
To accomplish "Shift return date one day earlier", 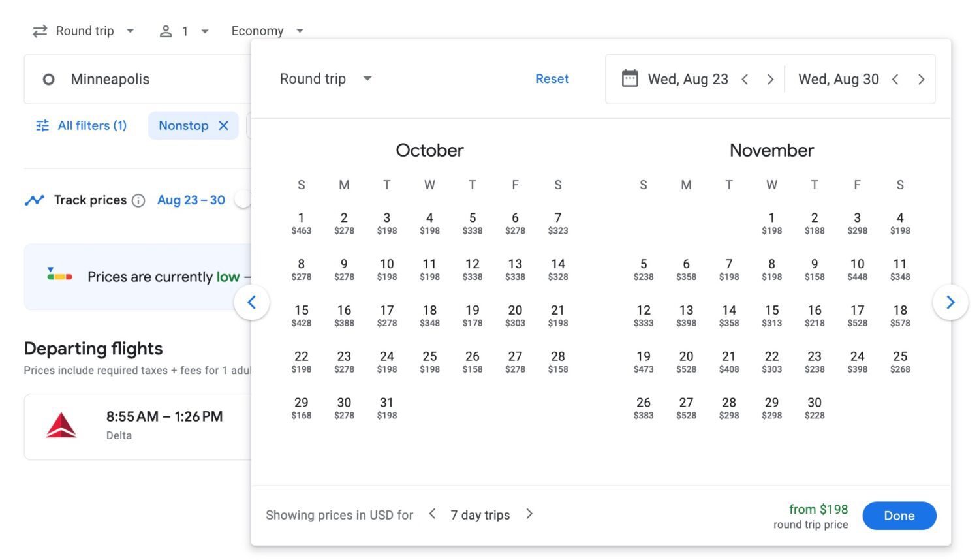I will coord(895,79).
